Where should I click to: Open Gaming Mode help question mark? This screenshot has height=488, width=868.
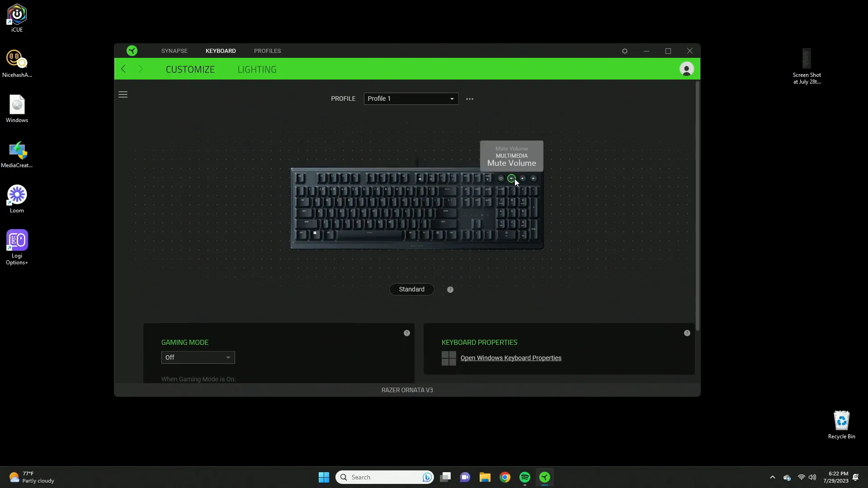point(407,333)
